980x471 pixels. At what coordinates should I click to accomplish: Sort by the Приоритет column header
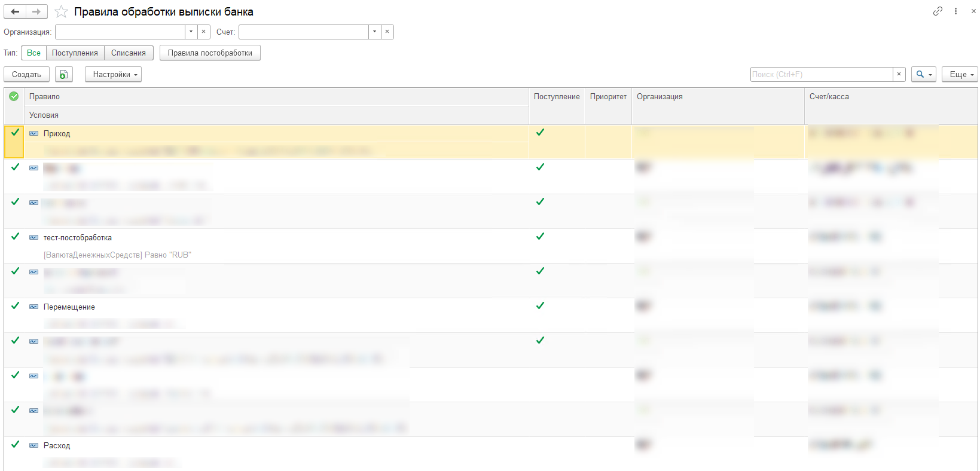coord(608,97)
